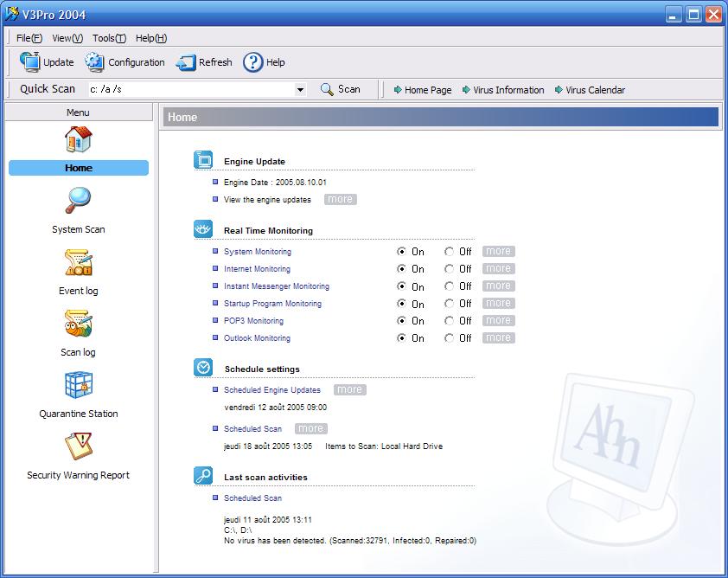
Task: Select System Scan label in Menu panel
Action: (x=79, y=229)
